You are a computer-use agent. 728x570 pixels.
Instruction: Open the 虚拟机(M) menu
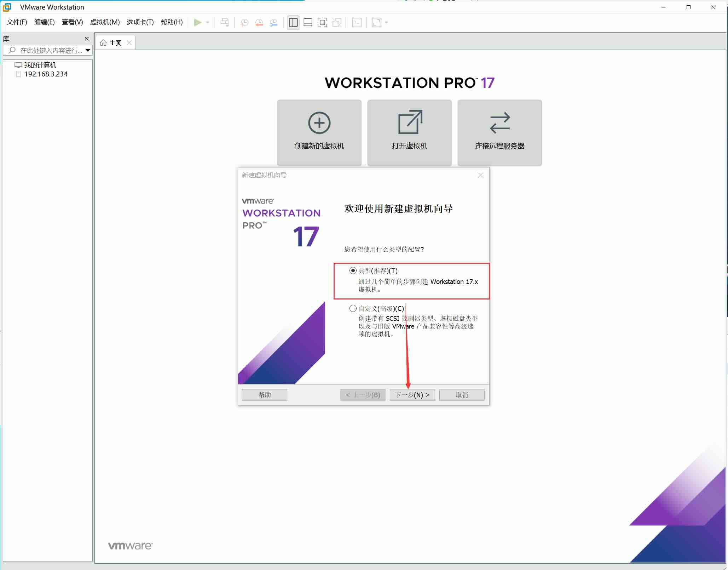pyautogui.click(x=105, y=22)
